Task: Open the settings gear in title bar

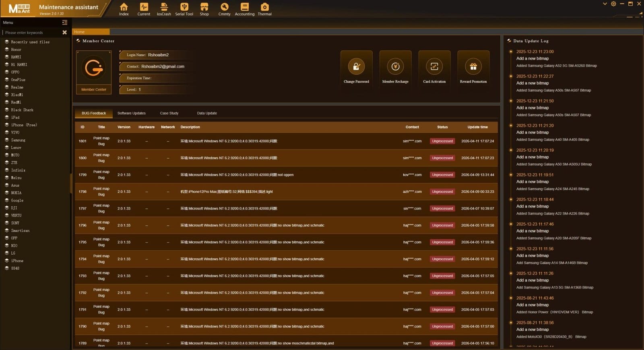Action: pos(613,4)
